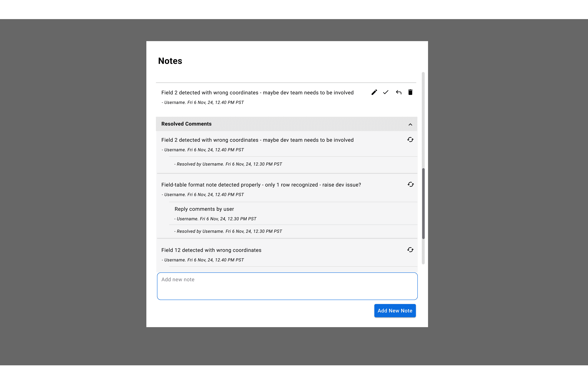This screenshot has width=588, height=369.
Task: Focus the Add new note text field
Action: pos(287,286)
